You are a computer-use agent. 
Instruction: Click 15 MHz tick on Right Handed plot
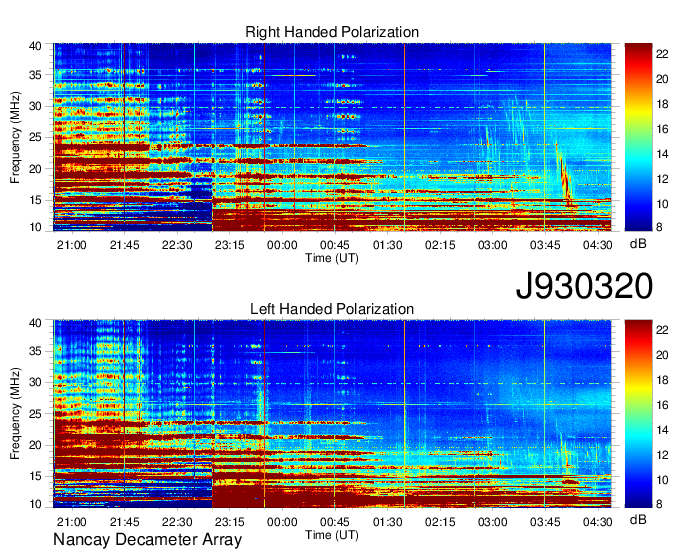tap(35, 200)
